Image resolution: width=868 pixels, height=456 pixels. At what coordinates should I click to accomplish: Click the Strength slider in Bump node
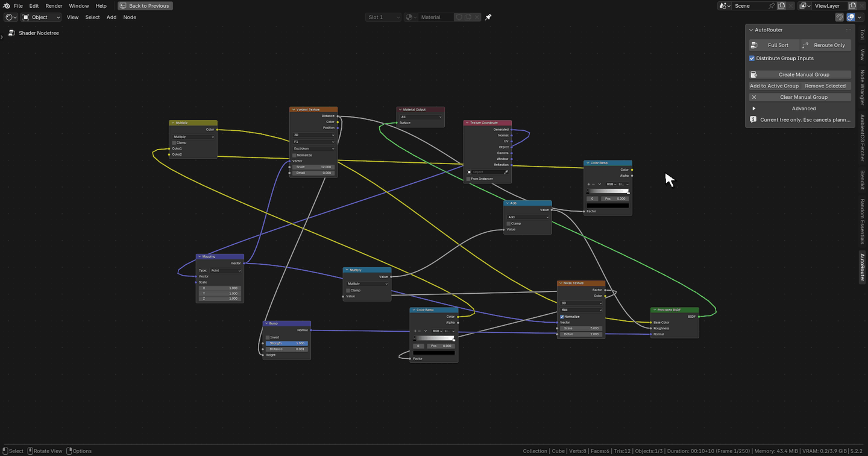point(287,343)
